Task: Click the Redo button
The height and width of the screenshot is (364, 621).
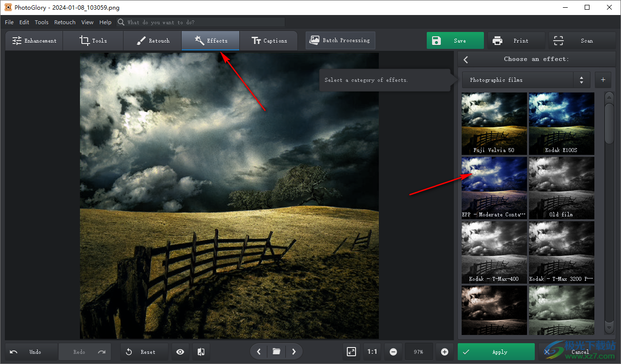Action: 85,352
